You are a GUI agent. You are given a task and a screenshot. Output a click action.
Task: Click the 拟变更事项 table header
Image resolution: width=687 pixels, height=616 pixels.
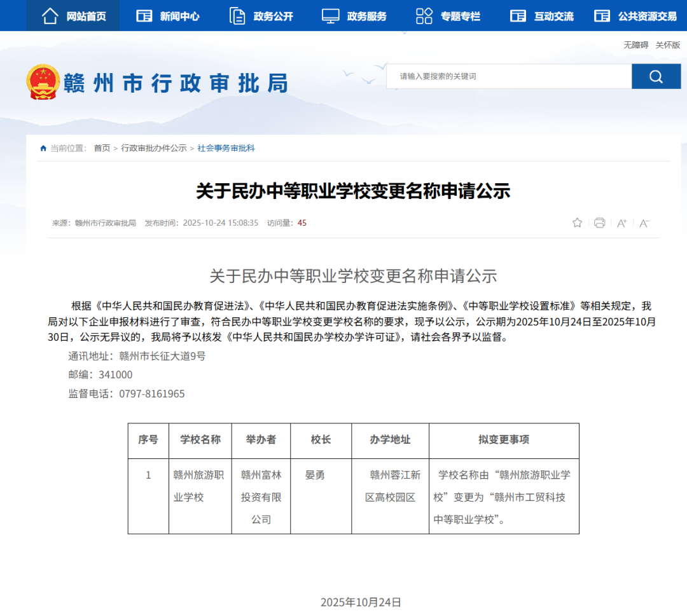(504, 440)
